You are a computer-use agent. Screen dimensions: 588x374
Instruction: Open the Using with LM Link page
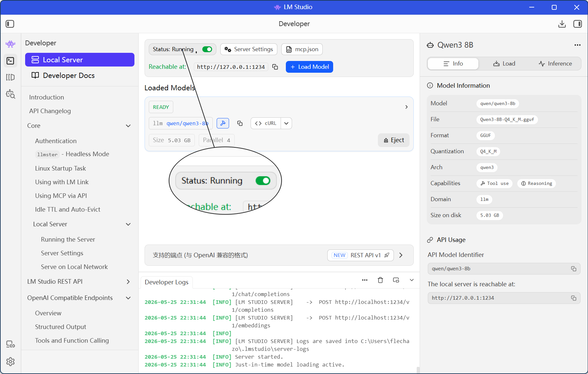[62, 182]
